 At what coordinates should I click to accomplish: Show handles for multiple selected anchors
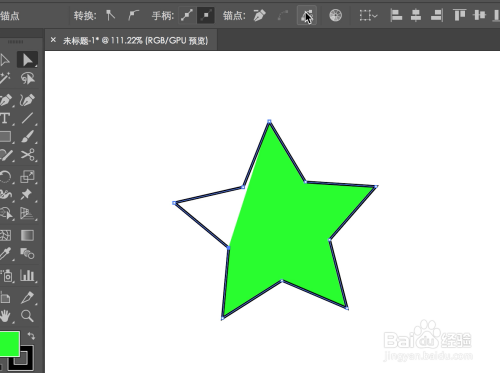187,15
